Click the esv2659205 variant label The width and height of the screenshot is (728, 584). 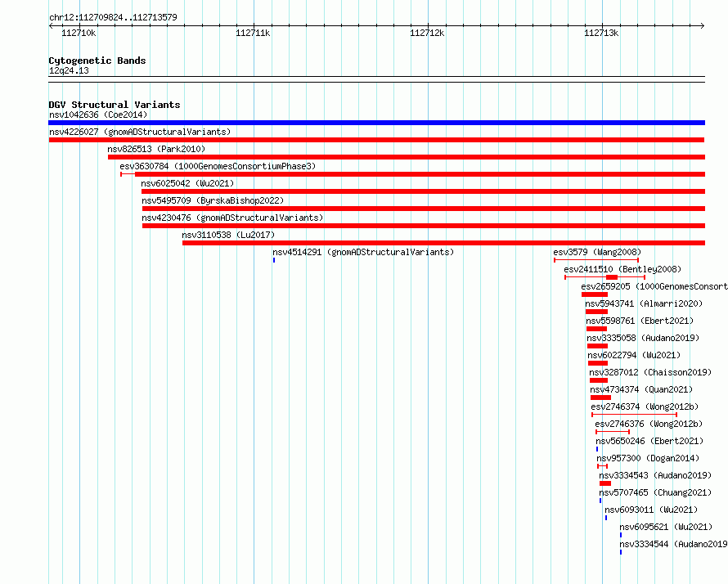coord(654,286)
